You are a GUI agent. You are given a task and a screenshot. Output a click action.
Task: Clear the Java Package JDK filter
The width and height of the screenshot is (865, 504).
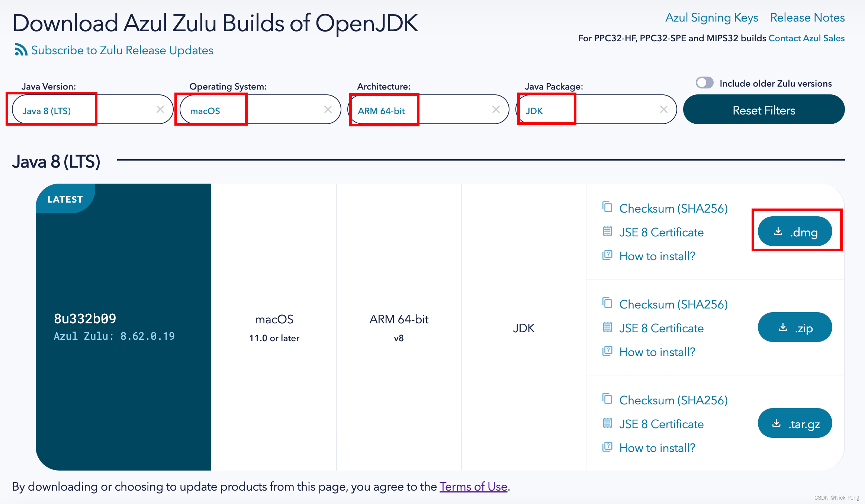point(664,109)
